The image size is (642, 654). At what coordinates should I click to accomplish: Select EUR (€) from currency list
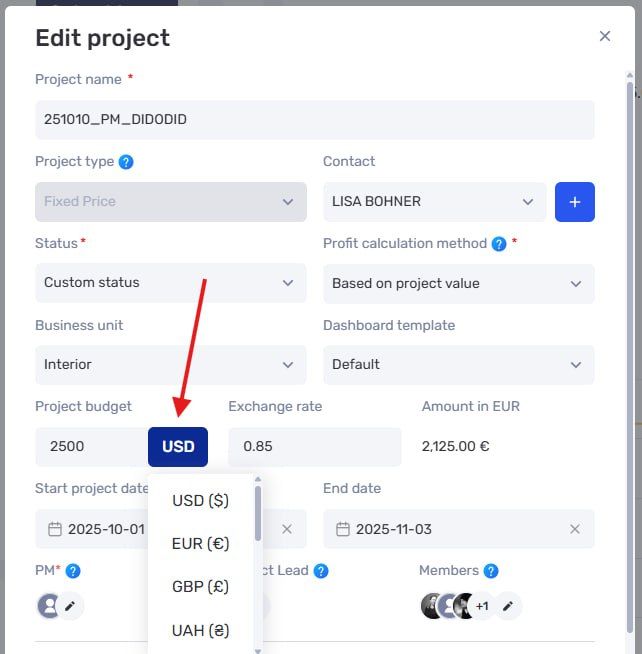click(x=201, y=543)
